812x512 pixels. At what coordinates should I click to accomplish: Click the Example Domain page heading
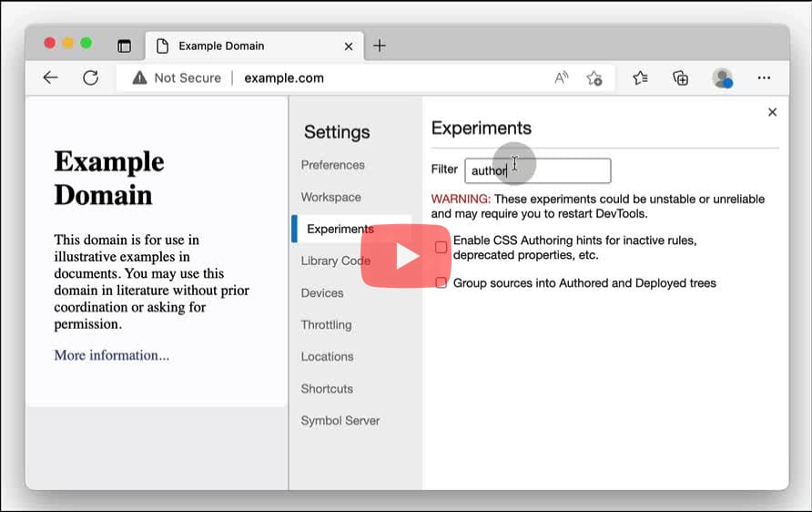108,178
